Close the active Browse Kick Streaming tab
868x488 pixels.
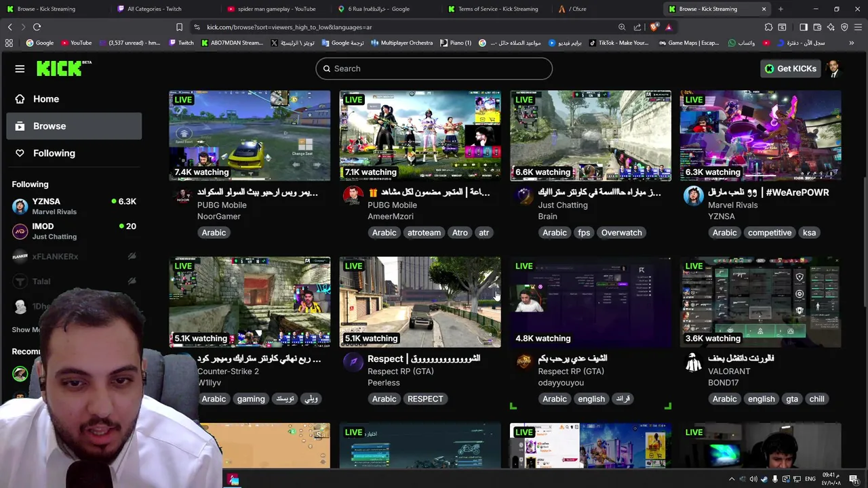764,9
